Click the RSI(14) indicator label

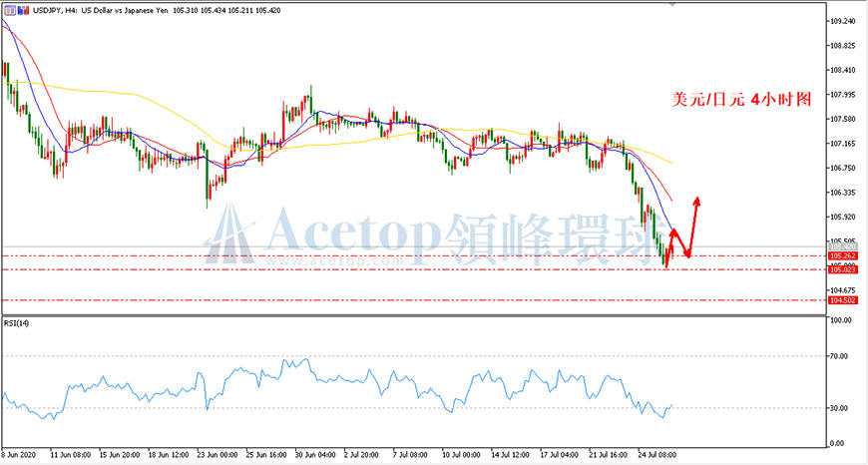pyautogui.click(x=16, y=323)
